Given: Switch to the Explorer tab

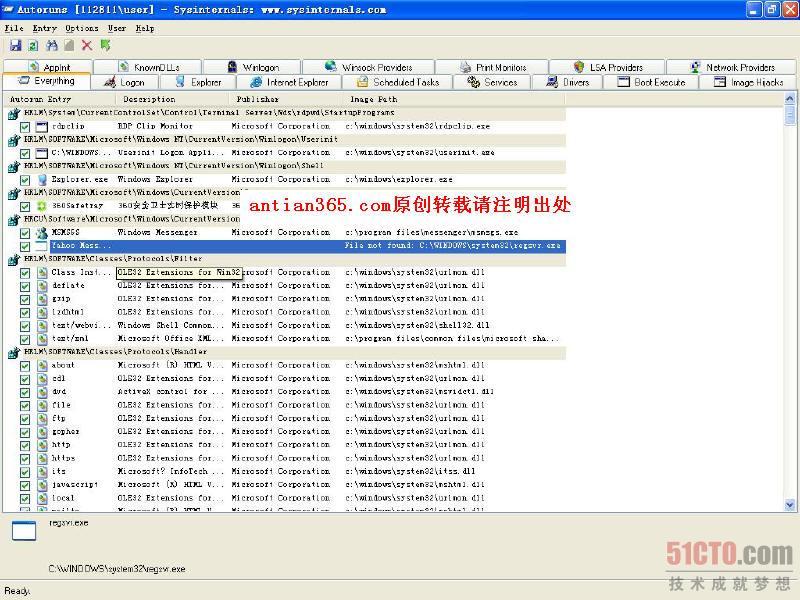Looking at the screenshot, I should [x=198, y=82].
